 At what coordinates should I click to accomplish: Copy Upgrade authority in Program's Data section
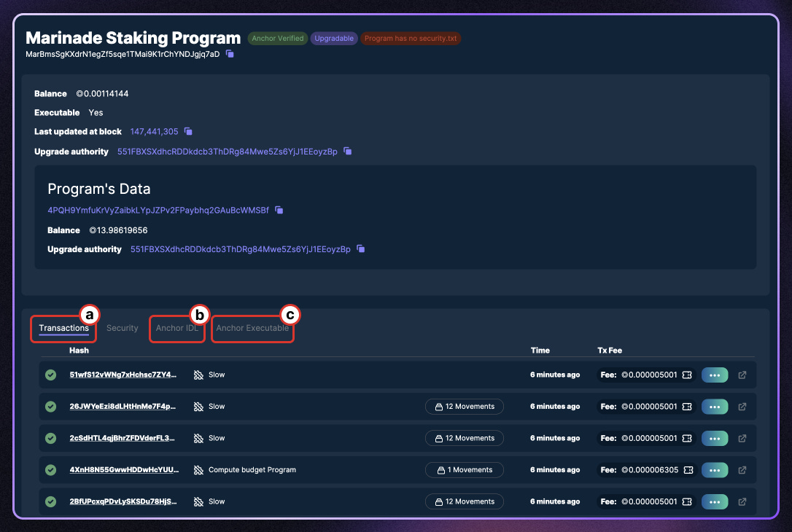pos(361,249)
